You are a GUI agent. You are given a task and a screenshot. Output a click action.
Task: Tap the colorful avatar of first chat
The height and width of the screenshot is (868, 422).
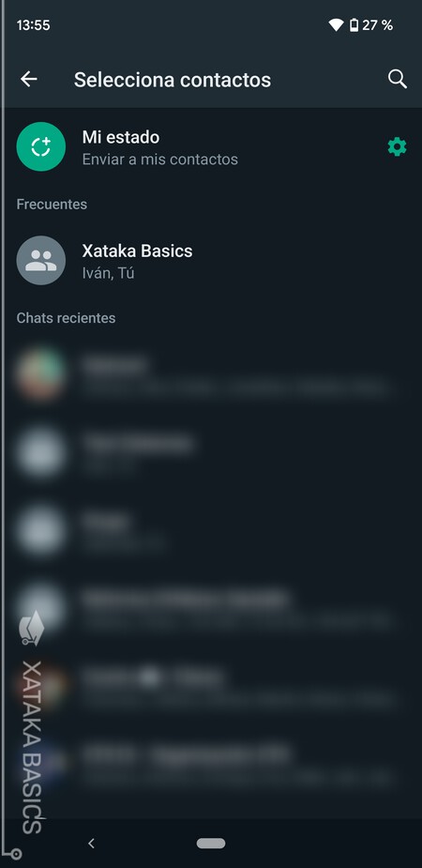41,373
